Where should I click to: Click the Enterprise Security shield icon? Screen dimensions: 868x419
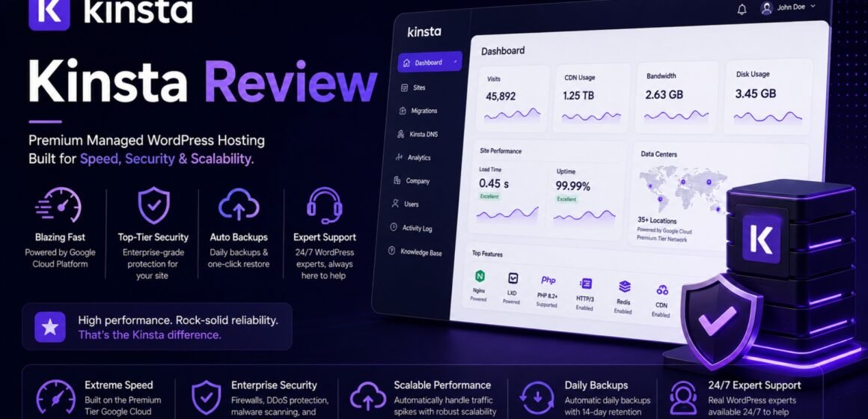point(206,397)
